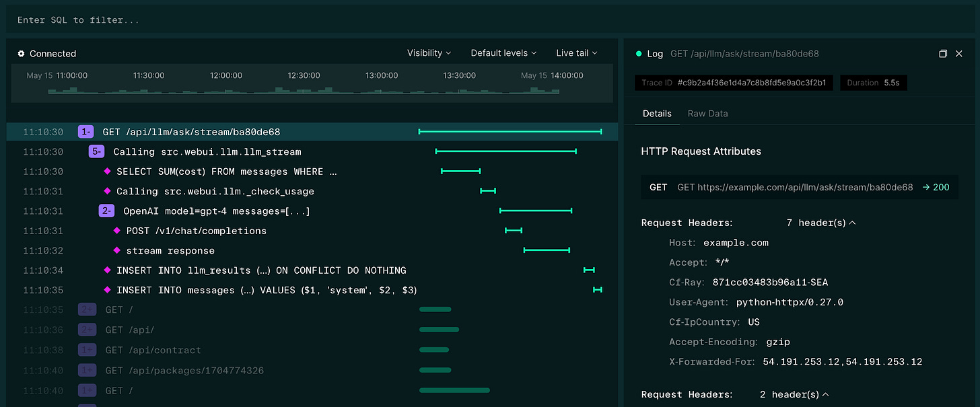Screen dimensions: 980x407
Task: Click the settings gear beside Connected status
Action: 21,54
